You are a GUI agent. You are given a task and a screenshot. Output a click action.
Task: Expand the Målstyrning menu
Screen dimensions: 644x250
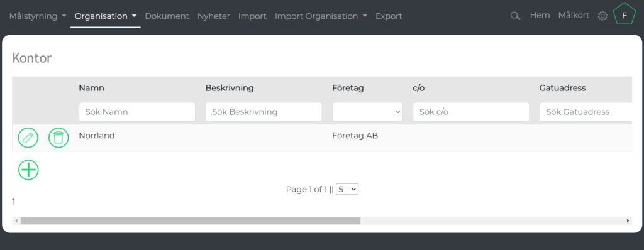click(x=38, y=16)
